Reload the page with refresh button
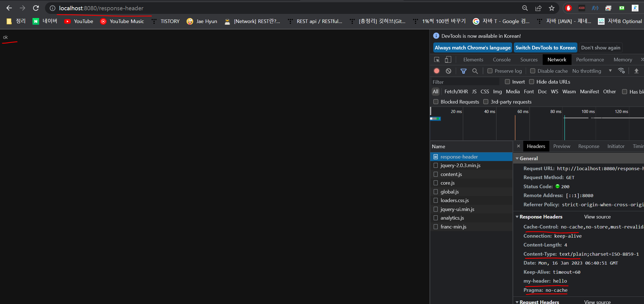 [36, 8]
